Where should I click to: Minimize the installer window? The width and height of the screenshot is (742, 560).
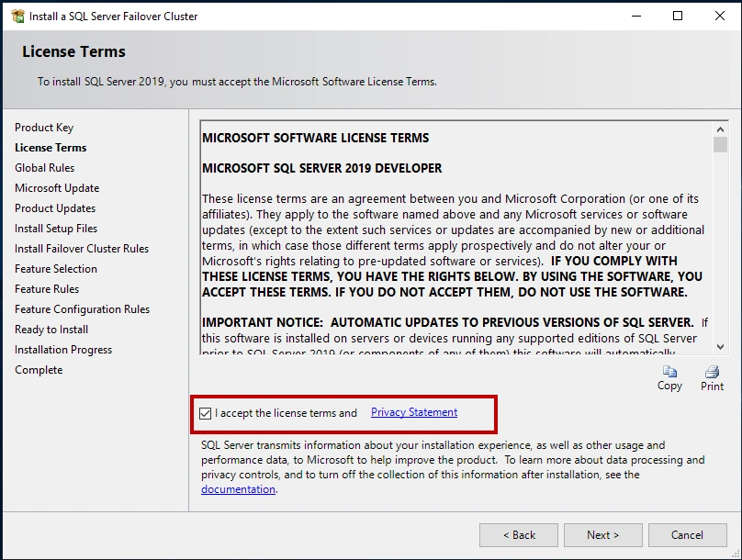(636, 17)
